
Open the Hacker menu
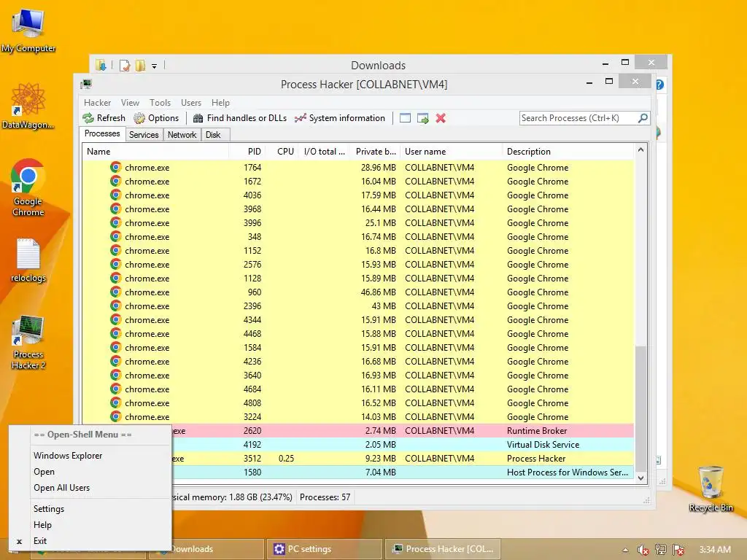(x=97, y=103)
